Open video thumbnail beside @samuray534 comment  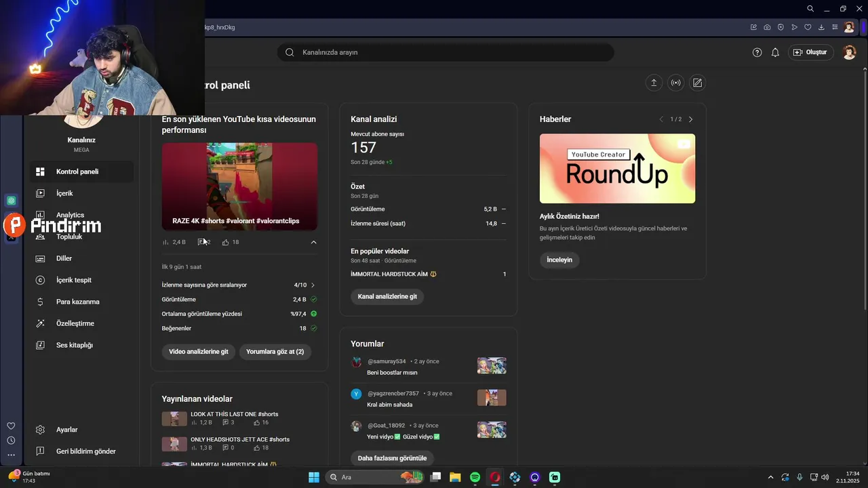pyautogui.click(x=492, y=366)
